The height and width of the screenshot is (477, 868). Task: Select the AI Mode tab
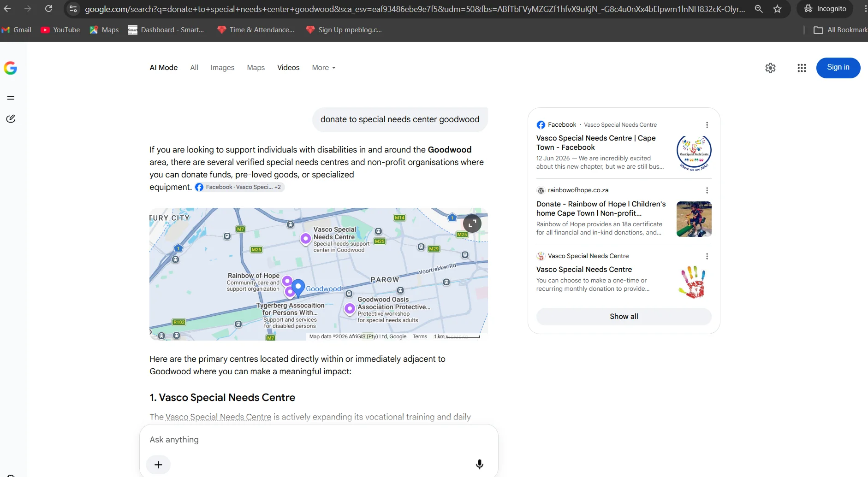(x=164, y=68)
